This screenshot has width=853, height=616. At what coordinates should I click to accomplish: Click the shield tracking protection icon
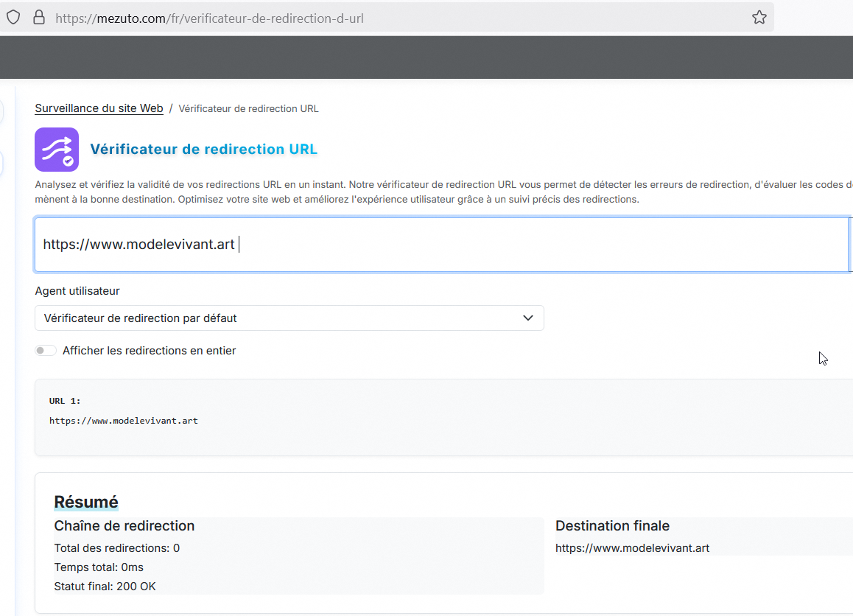[x=13, y=18]
